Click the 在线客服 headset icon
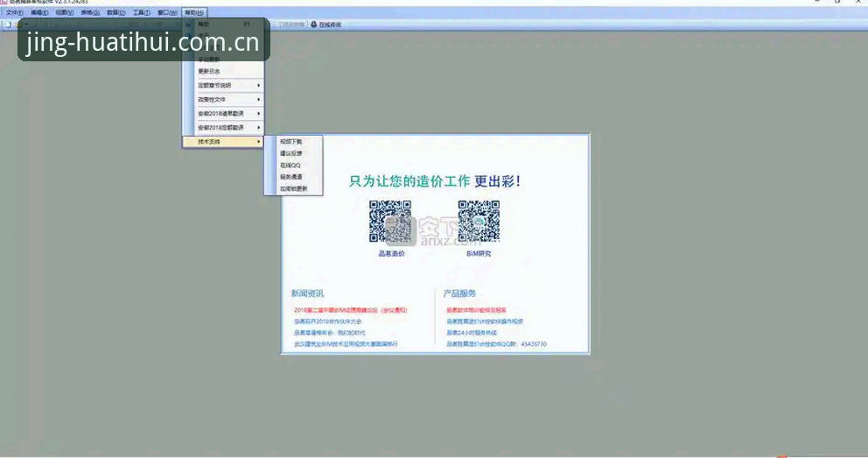This screenshot has height=458, width=868. (314, 25)
